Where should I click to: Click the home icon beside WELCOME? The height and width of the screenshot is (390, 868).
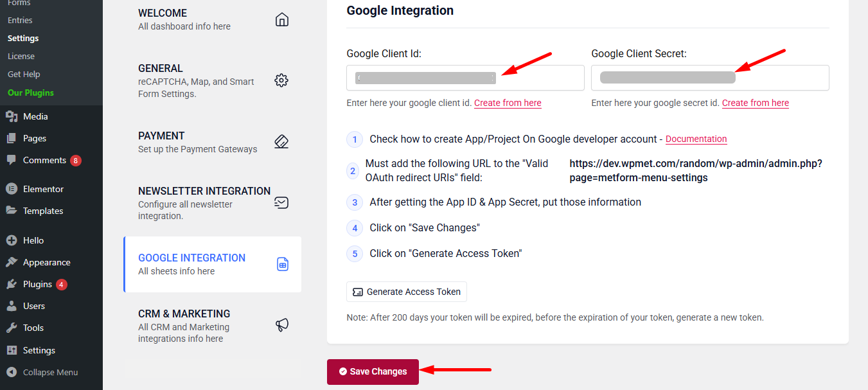click(281, 19)
